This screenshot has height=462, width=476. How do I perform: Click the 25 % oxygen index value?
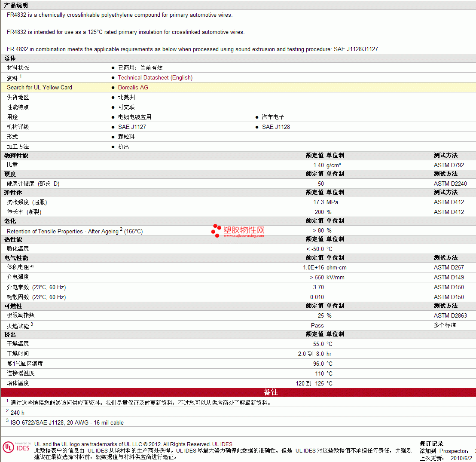tap(324, 315)
